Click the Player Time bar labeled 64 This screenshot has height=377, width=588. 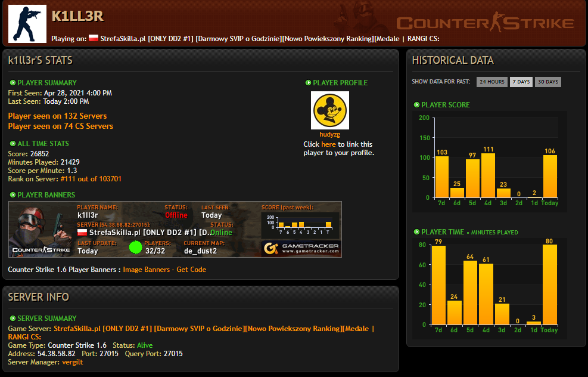[x=470, y=293]
